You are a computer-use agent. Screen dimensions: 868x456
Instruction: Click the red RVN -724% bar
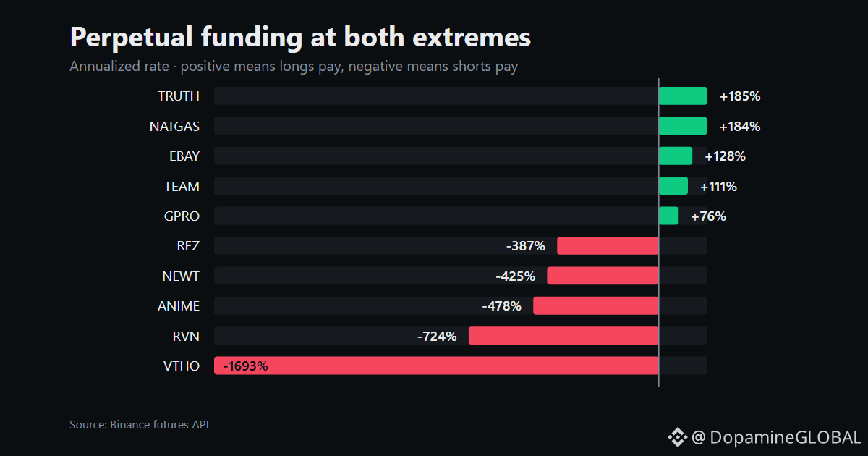[x=563, y=336]
